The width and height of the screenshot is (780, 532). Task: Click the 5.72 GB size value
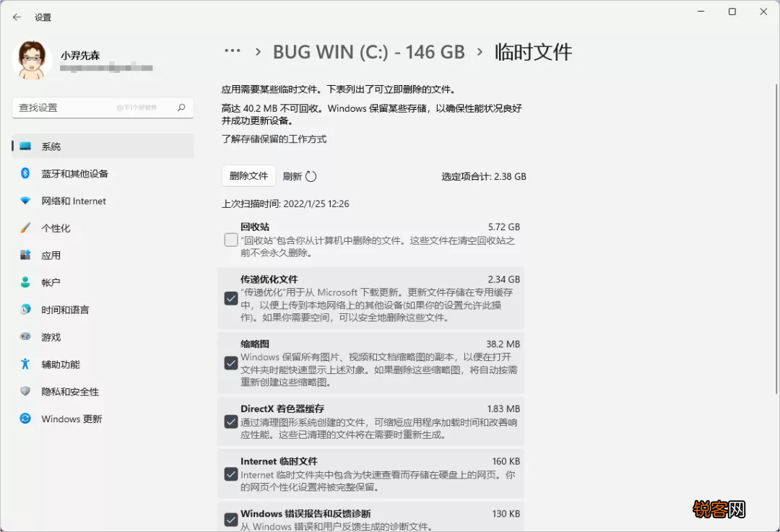pos(504,227)
